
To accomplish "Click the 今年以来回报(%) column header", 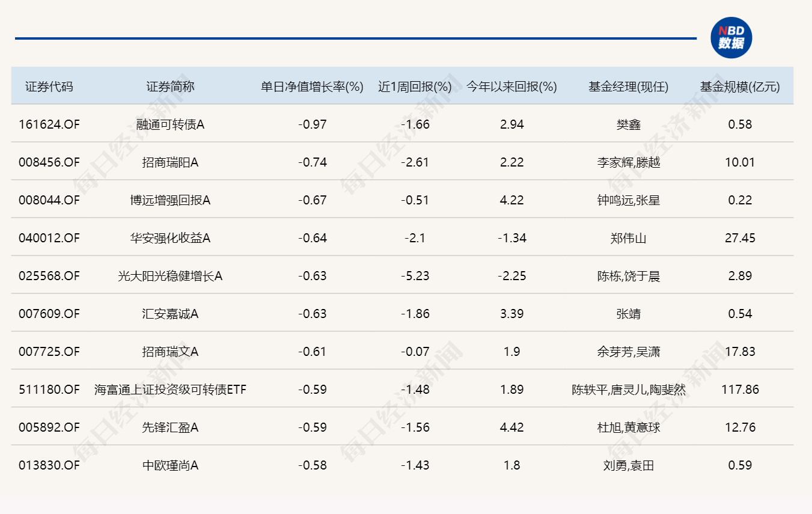I will pos(512,87).
